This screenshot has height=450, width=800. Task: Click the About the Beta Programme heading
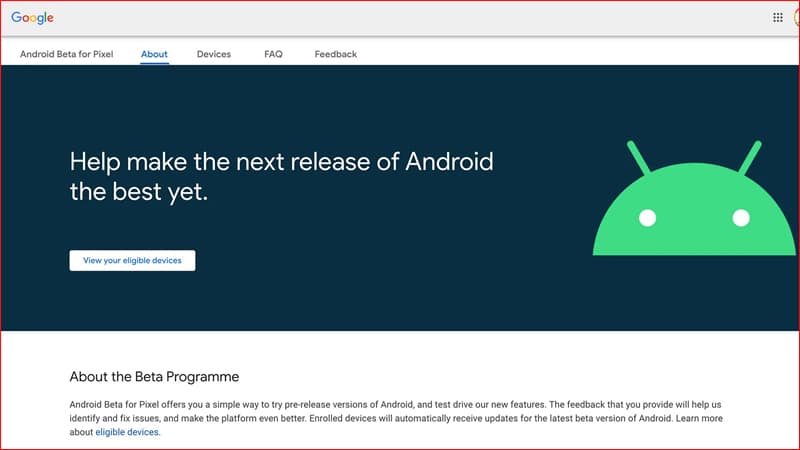click(x=154, y=377)
